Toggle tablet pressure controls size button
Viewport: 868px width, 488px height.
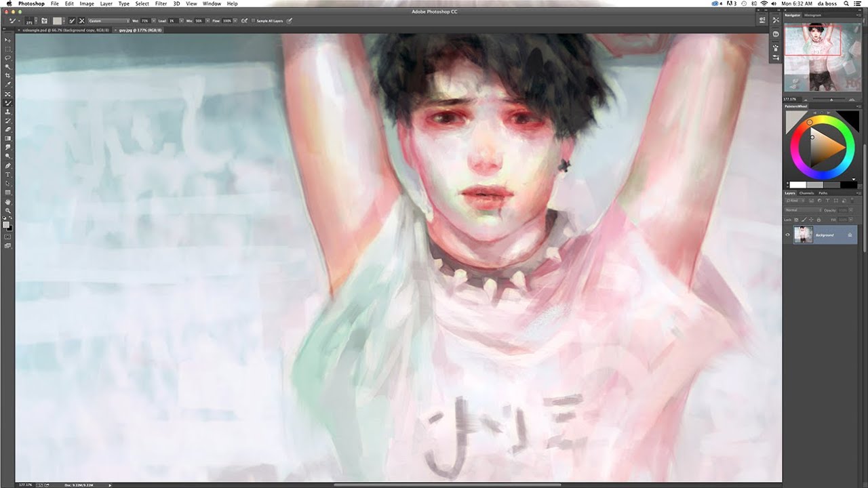point(289,21)
